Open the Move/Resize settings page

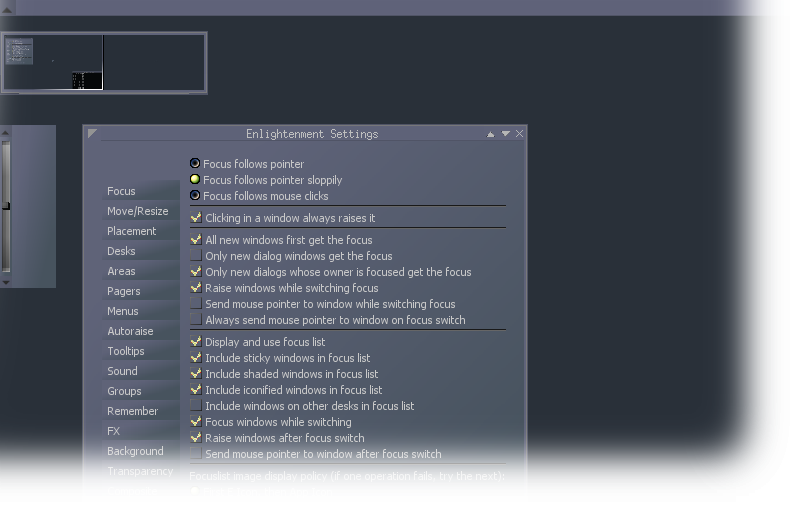pyautogui.click(x=141, y=211)
